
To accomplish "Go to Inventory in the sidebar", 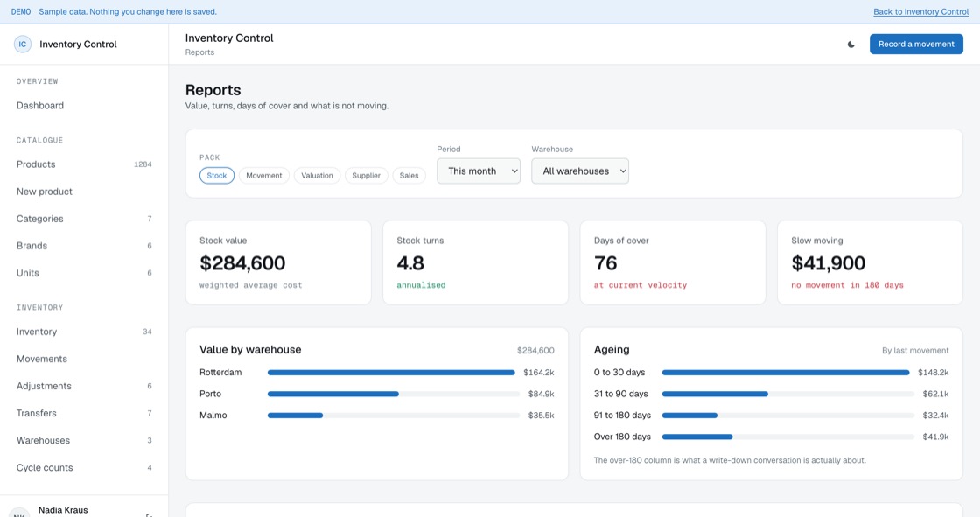I will point(84,332).
